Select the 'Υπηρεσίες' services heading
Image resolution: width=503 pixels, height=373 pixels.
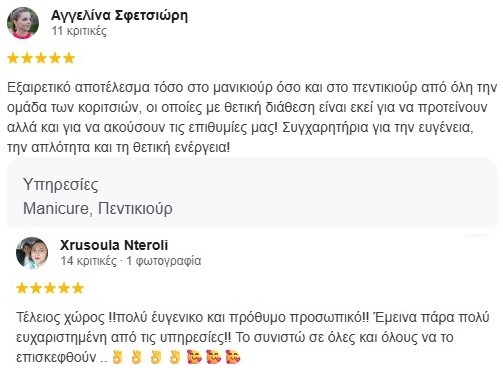(x=61, y=185)
